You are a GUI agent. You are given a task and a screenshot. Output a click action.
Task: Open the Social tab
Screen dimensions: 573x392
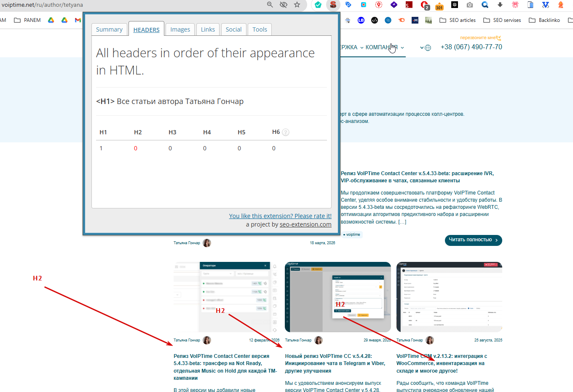point(233,29)
